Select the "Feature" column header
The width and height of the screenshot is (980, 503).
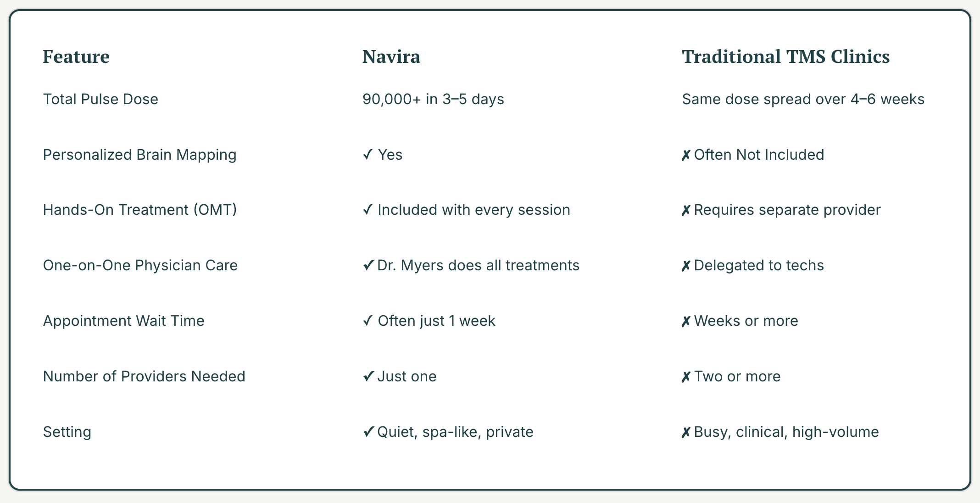(76, 57)
